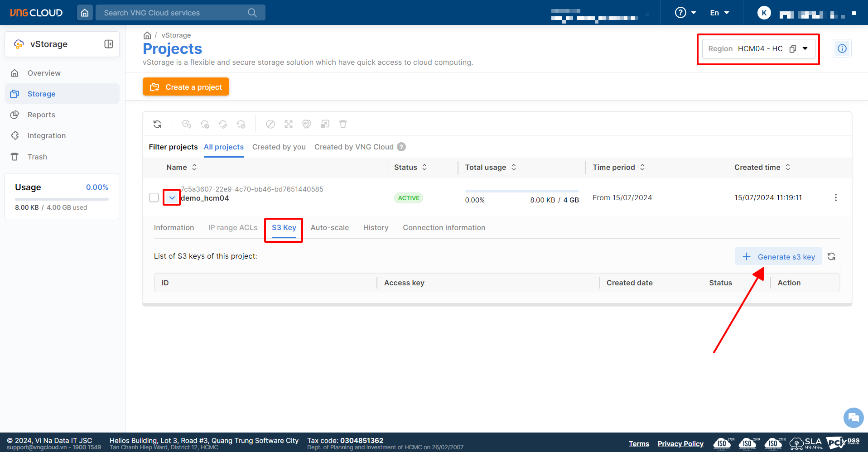
Task: Open the Region HCM04 dropdown
Action: point(805,48)
